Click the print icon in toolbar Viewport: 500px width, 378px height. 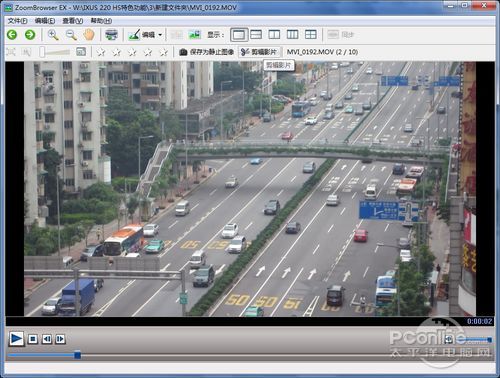tap(111, 35)
